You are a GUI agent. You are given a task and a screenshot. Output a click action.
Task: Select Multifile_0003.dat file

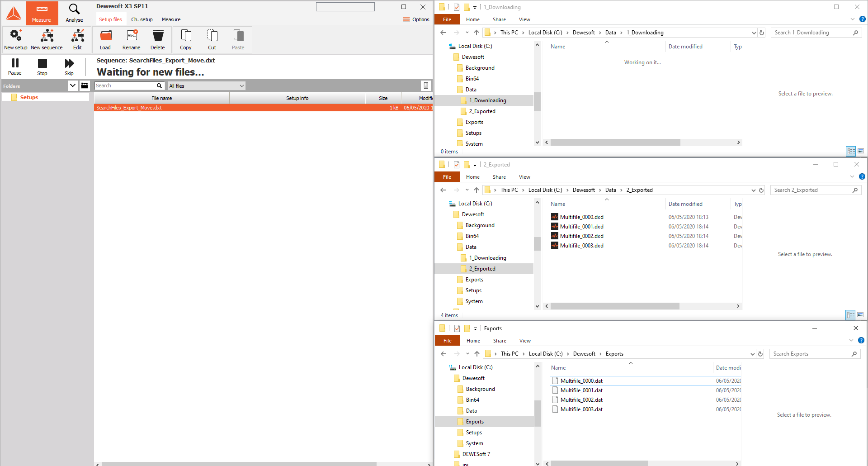point(581,409)
